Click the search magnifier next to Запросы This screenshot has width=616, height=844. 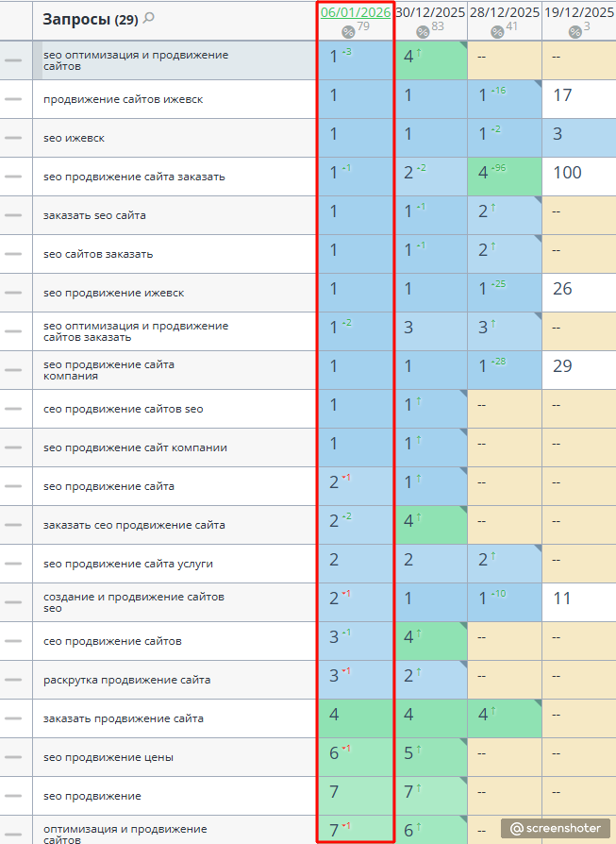click(x=149, y=18)
